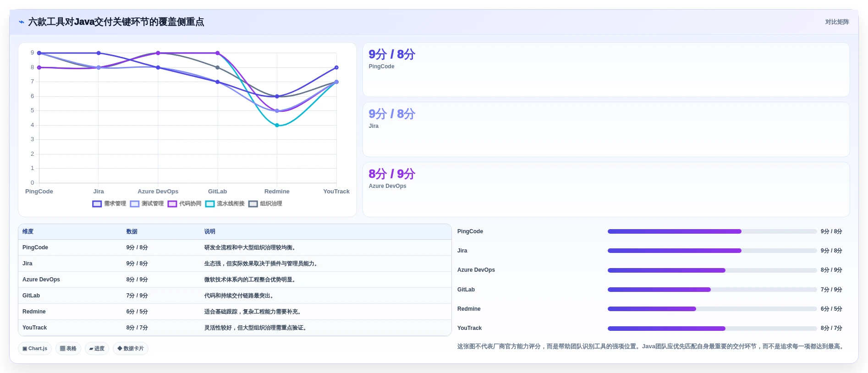
Task: Click the Chart.js tag chip
Action: (x=35, y=349)
